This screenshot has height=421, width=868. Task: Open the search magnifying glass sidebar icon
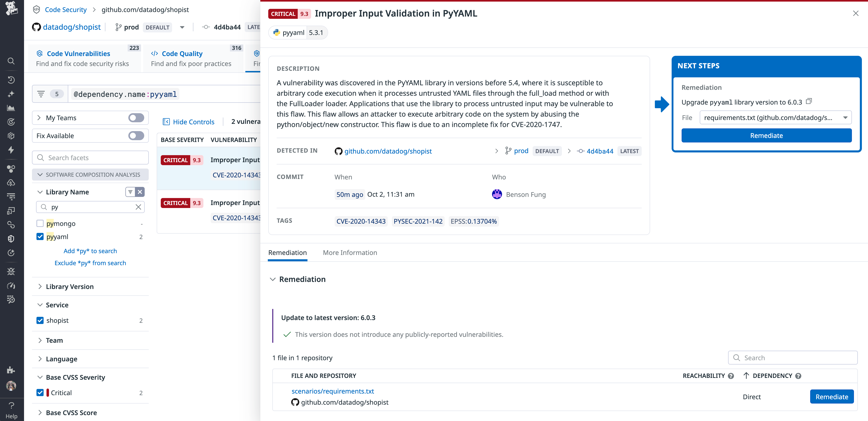coord(11,61)
